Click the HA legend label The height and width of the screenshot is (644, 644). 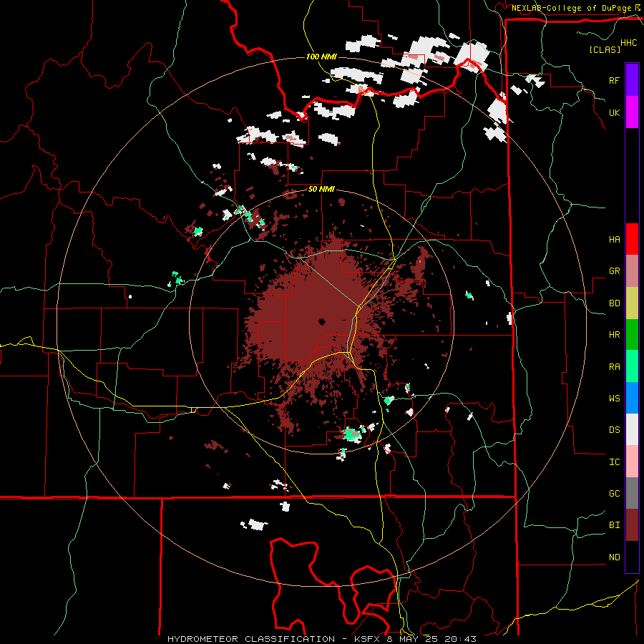(x=614, y=239)
